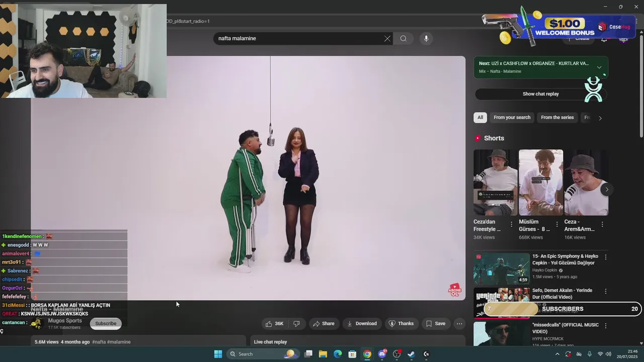Open options for Müslüm Gürses short

coord(557,224)
